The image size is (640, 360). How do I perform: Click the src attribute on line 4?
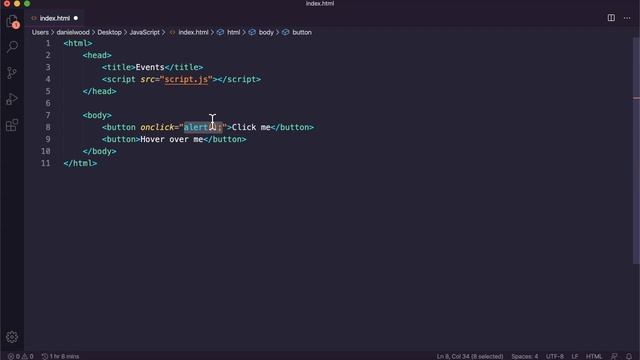tap(147, 79)
